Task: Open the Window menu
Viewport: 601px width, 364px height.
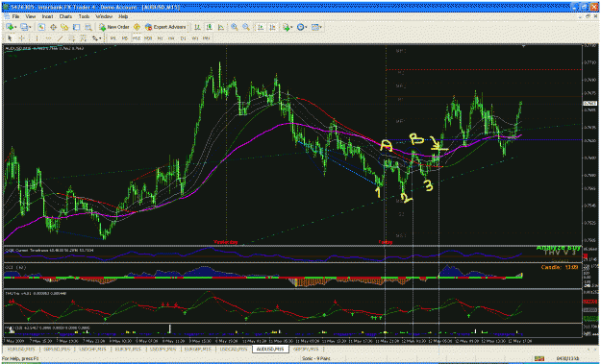Action: click(104, 17)
